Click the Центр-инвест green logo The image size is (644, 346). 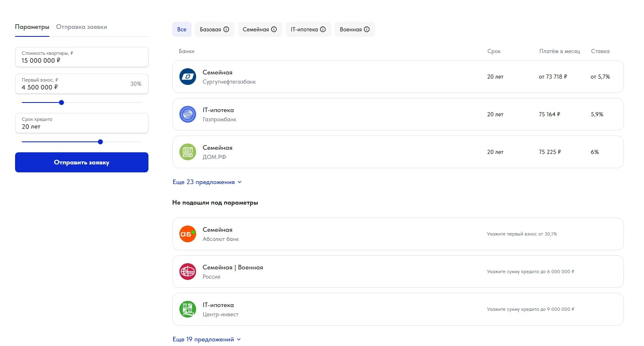(x=188, y=309)
